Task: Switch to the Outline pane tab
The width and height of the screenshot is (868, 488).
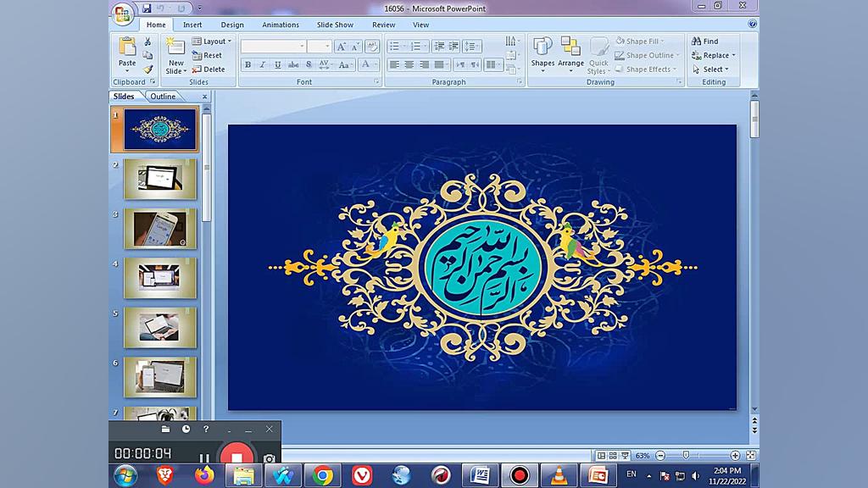Action: point(163,97)
